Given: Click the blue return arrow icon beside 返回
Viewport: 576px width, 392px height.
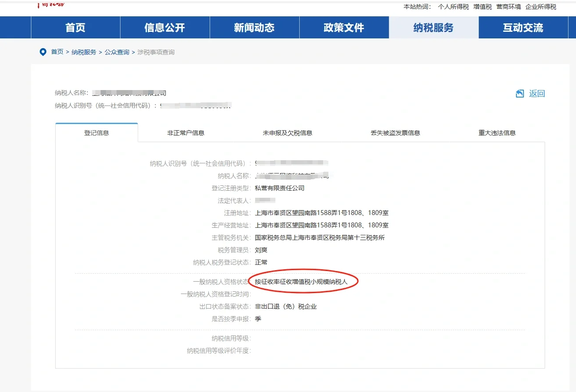Looking at the screenshot, I should (x=519, y=93).
